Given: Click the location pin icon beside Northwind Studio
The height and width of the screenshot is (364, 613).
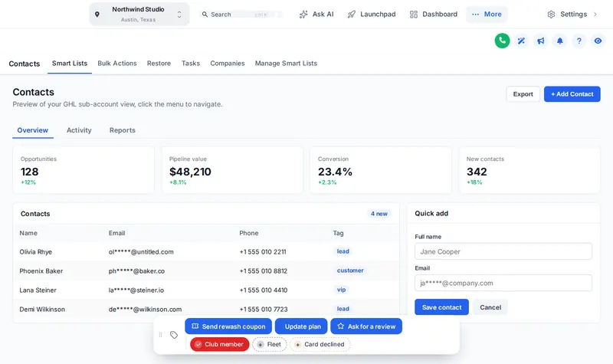Looking at the screenshot, I should 97,14.
